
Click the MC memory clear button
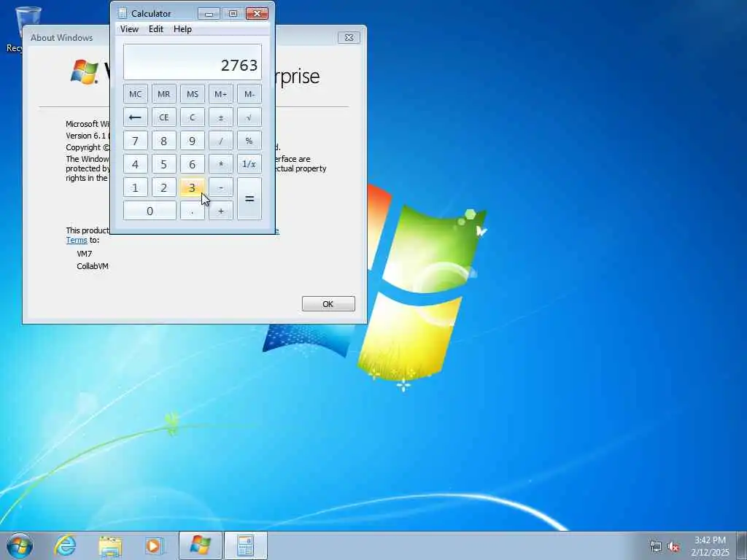135,94
